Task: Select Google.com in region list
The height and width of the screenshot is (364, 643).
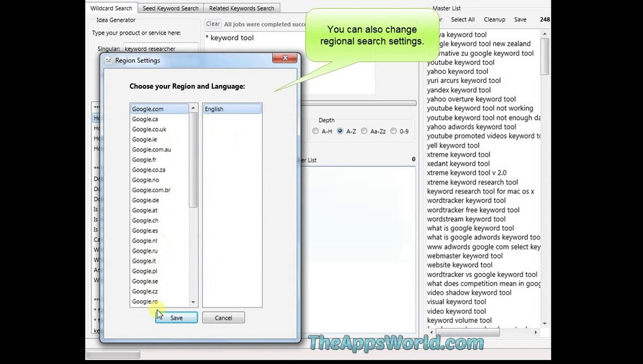Action: 159,109
